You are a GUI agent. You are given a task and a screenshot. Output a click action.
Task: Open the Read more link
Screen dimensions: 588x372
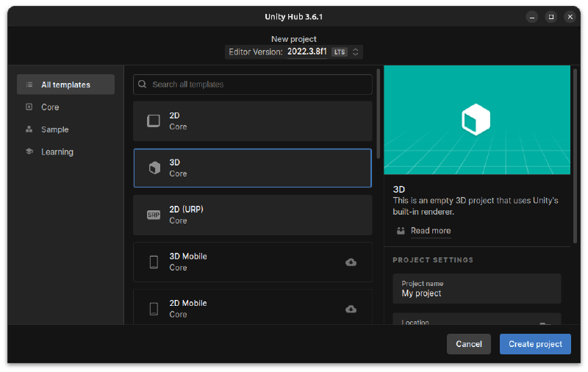point(431,231)
